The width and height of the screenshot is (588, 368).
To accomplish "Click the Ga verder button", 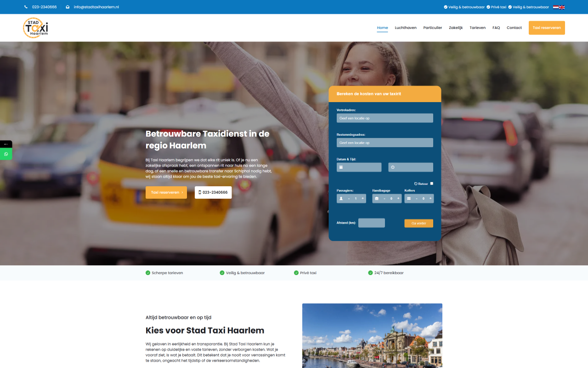I will point(418,223).
